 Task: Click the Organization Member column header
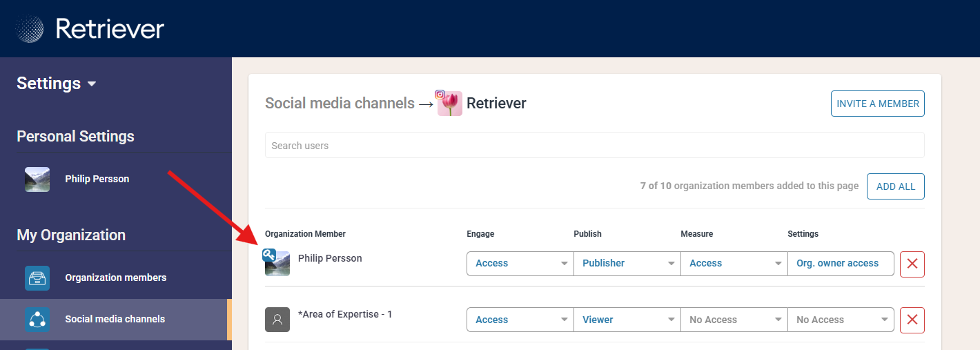point(305,234)
